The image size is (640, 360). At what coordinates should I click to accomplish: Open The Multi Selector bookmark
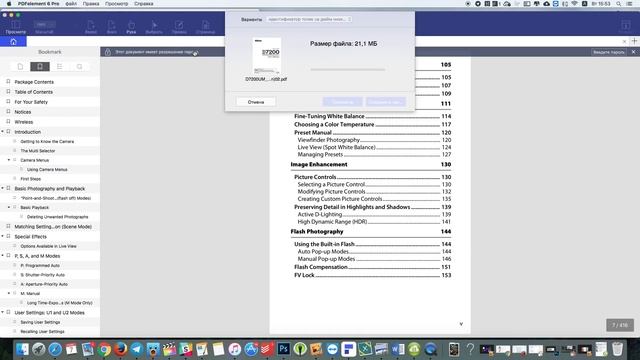pyautogui.click(x=38, y=151)
